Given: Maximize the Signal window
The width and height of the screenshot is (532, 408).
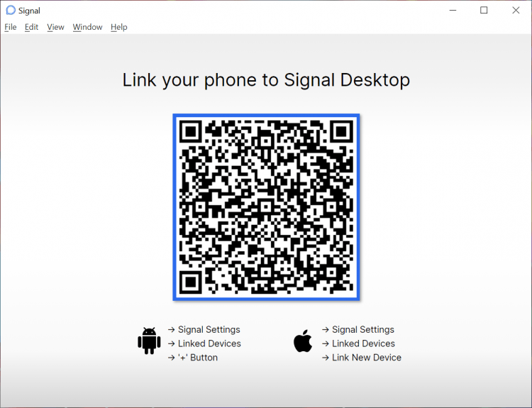Looking at the screenshot, I should point(484,11).
